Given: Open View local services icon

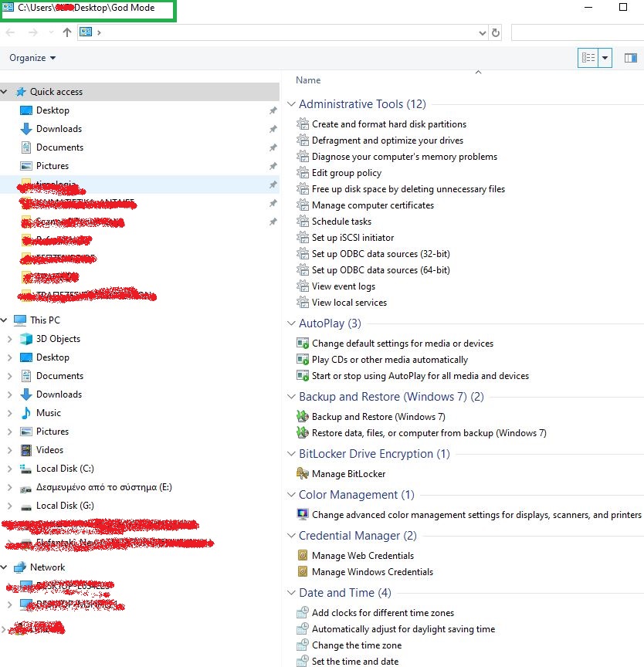Looking at the screenshot, I should click(x=303, y=302).
